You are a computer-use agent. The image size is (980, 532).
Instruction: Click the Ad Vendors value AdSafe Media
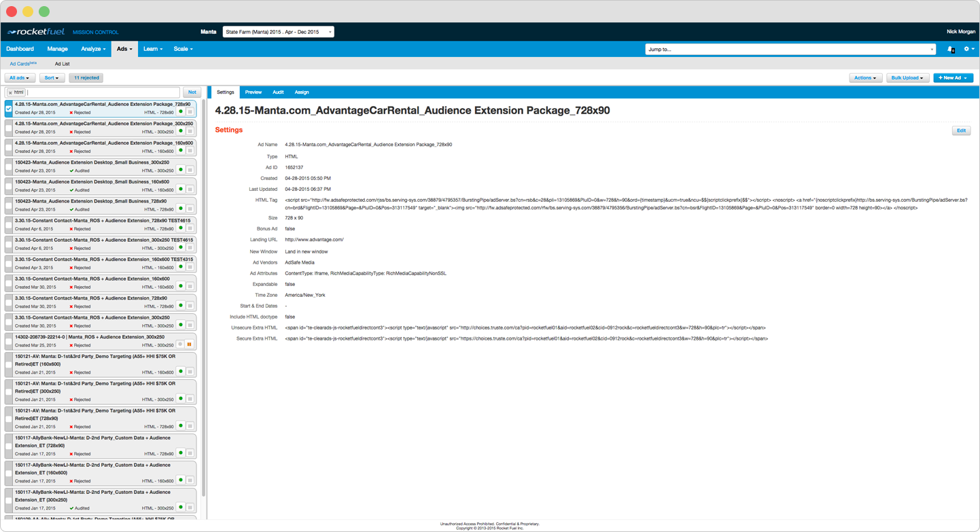click(x=300, y=262)
